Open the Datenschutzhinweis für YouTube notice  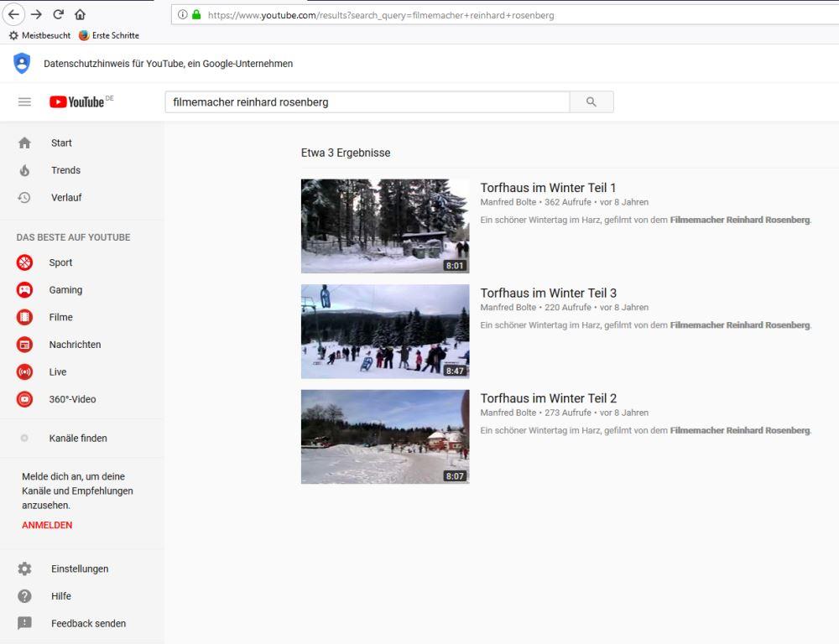pos(168,64)
